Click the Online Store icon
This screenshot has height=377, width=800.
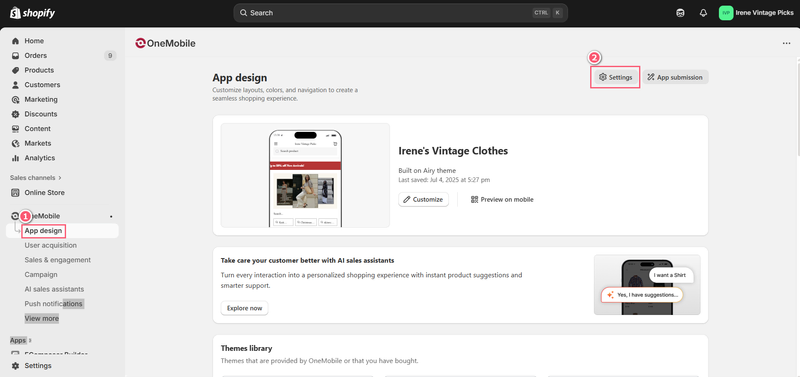(15, 193)
